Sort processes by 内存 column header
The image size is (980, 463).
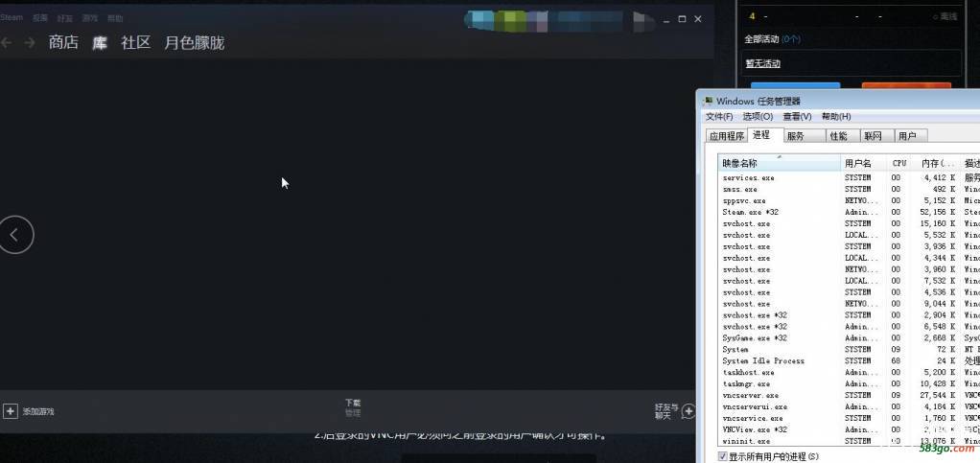click(x=935, y=163)
